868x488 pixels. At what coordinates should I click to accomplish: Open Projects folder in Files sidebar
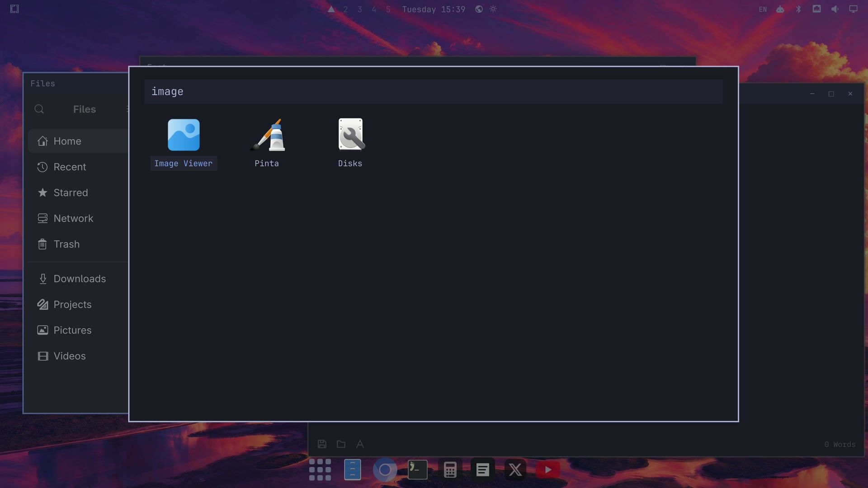(78, 305)
